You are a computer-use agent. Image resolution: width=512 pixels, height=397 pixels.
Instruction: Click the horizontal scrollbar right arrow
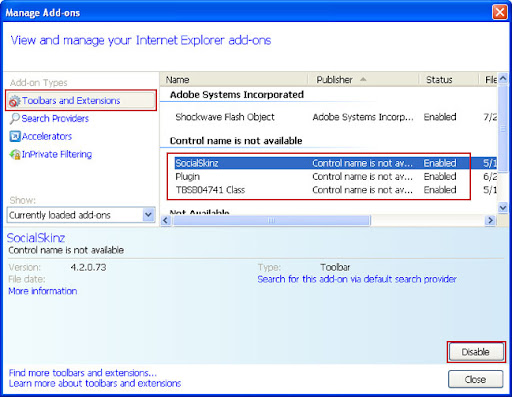(x=490, y=220)
